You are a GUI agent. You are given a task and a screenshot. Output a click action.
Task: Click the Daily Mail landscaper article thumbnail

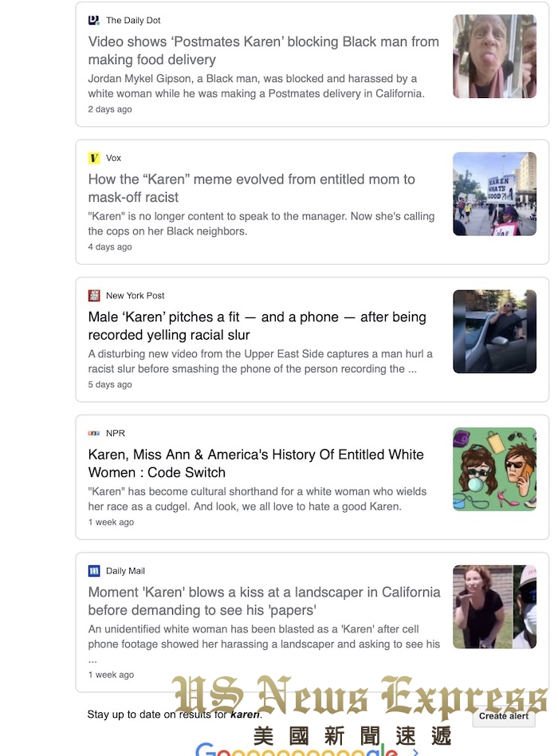pos(494,607)
